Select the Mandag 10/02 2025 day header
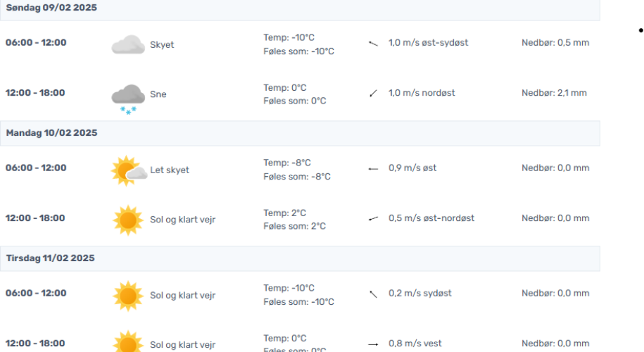Screen dimensions: 644x352 pos(300,133)
